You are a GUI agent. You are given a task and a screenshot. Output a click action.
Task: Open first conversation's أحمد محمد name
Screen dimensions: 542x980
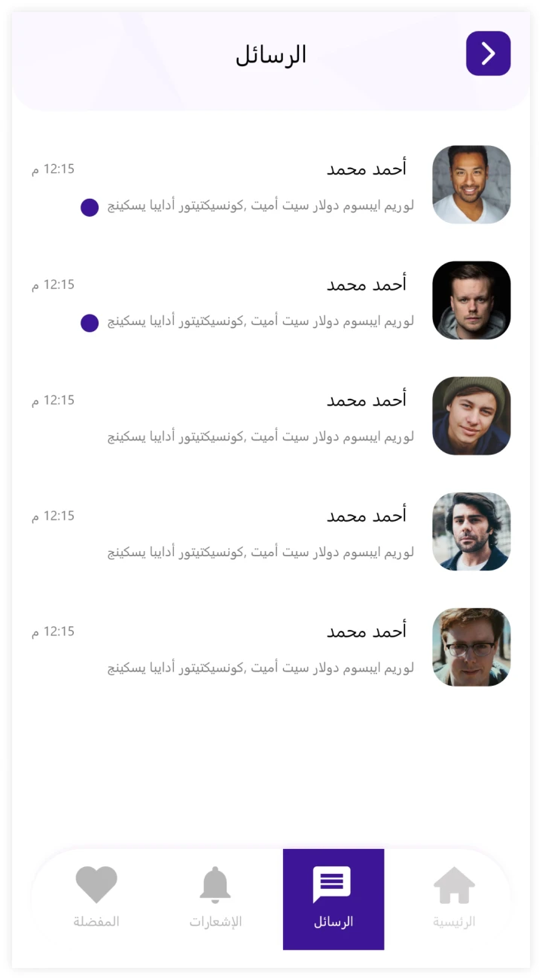367,169
